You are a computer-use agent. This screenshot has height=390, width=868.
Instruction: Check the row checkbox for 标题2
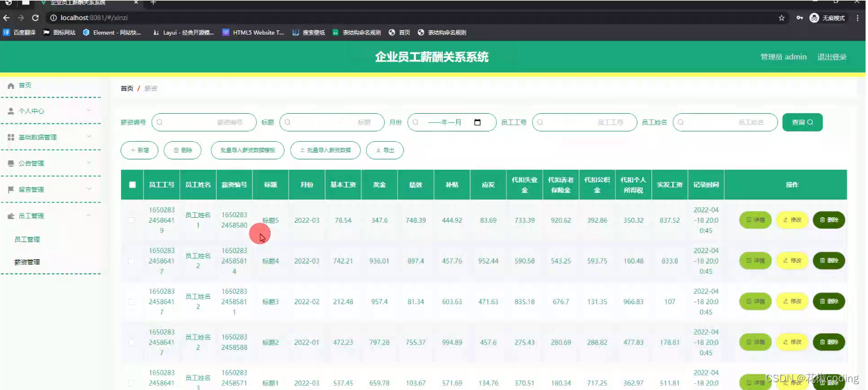coord(131,343)
